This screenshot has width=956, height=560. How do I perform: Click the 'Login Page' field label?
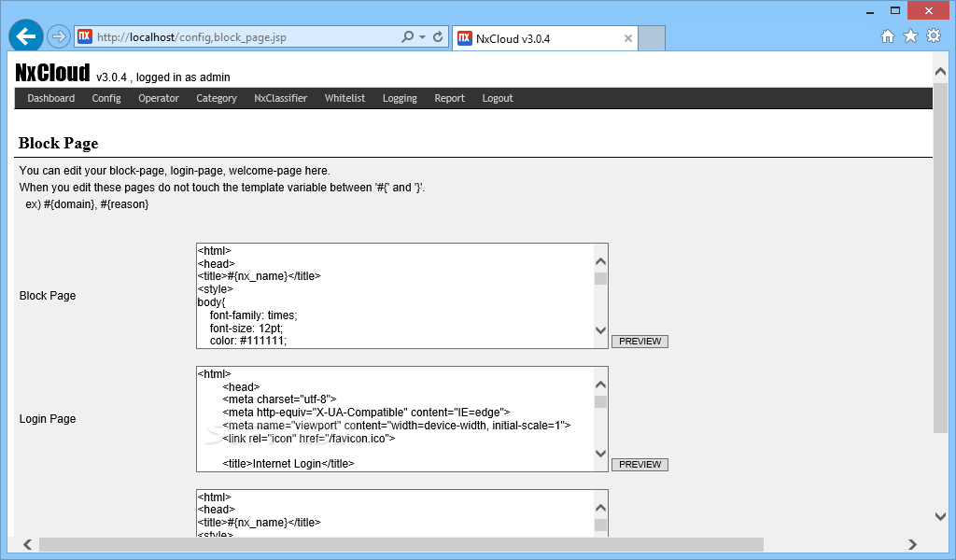click(48, 419)
